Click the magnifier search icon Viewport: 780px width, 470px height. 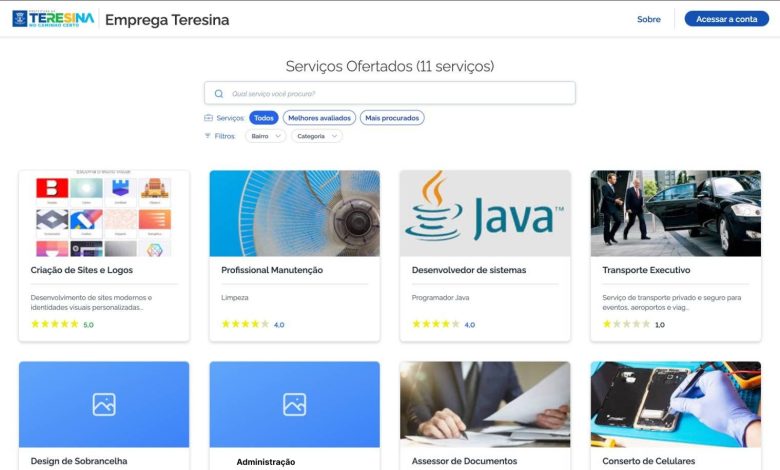coord(219,94)
